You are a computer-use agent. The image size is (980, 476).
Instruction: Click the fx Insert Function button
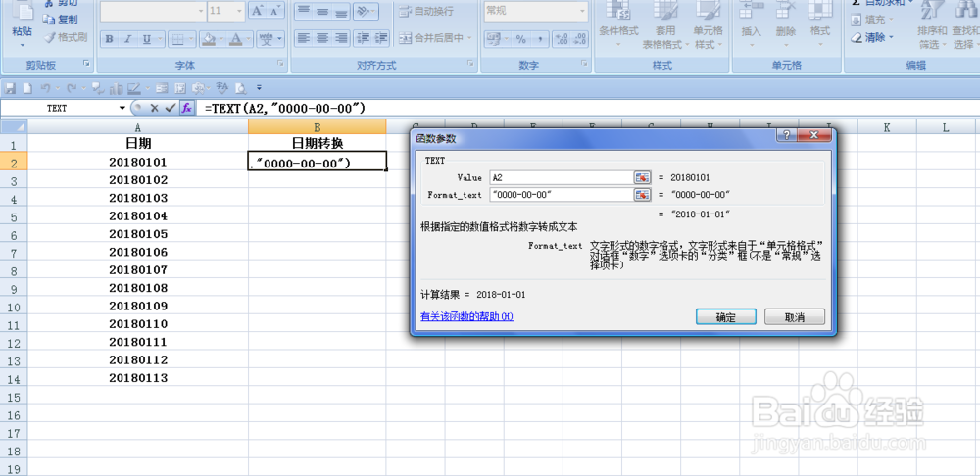(x=186, y=108)
